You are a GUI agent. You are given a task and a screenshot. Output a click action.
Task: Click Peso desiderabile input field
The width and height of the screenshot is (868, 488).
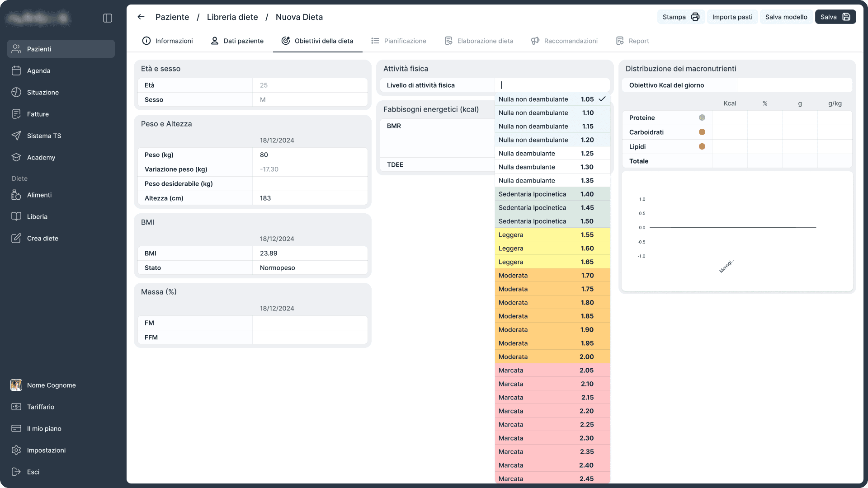point(310,183)
